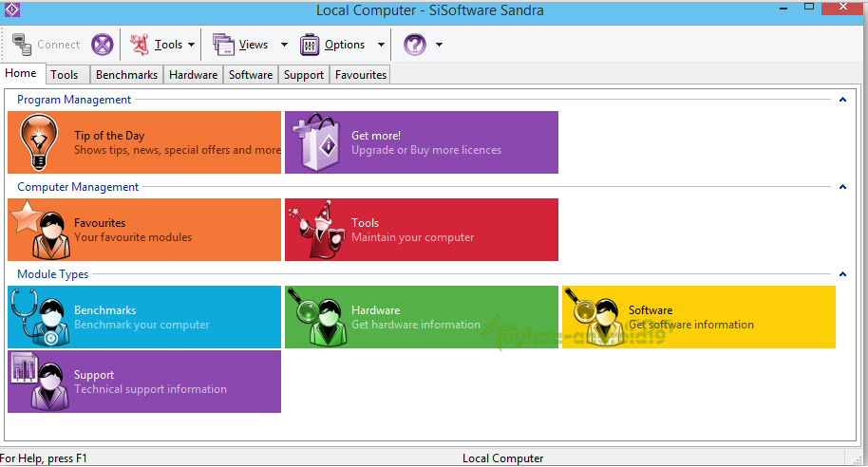Click the toolbar drag grip handle
Image resolution: width=868 pixels, height=467 pixels.
click(4, 45)
